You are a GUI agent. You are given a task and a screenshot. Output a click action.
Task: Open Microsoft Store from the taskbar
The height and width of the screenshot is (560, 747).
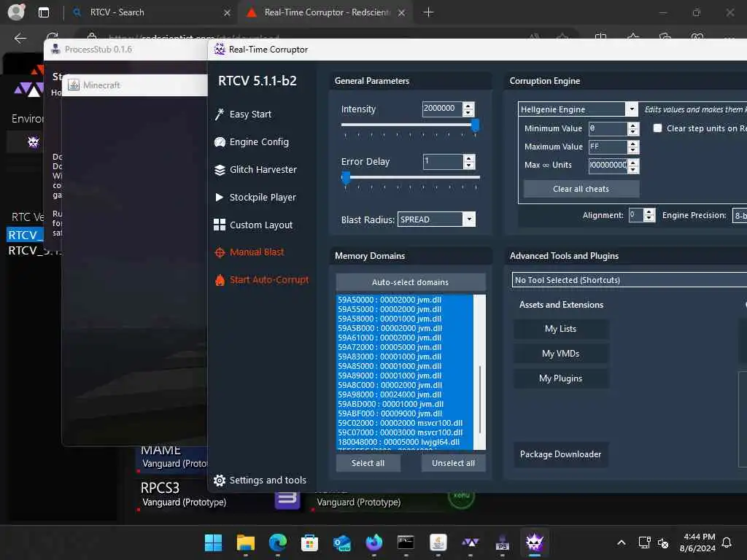pyautogui.click(x=309, y=542)
